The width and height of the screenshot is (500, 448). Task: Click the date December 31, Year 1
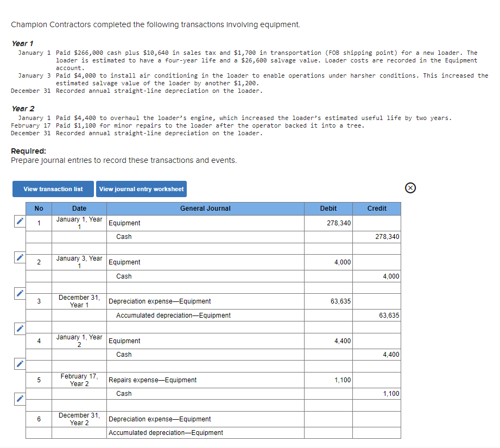[x=79, y=301]
